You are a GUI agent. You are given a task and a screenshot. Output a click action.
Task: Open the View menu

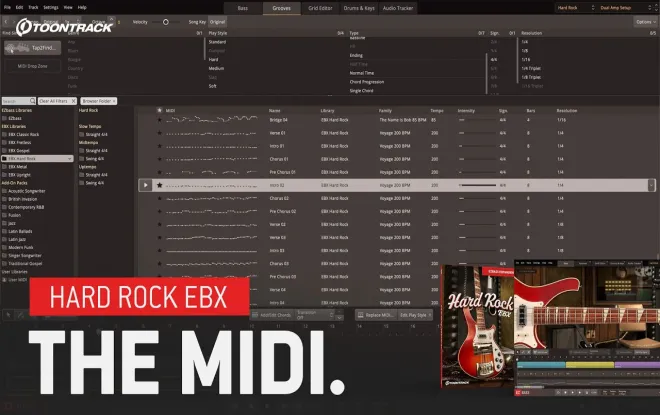coord(68,7)
